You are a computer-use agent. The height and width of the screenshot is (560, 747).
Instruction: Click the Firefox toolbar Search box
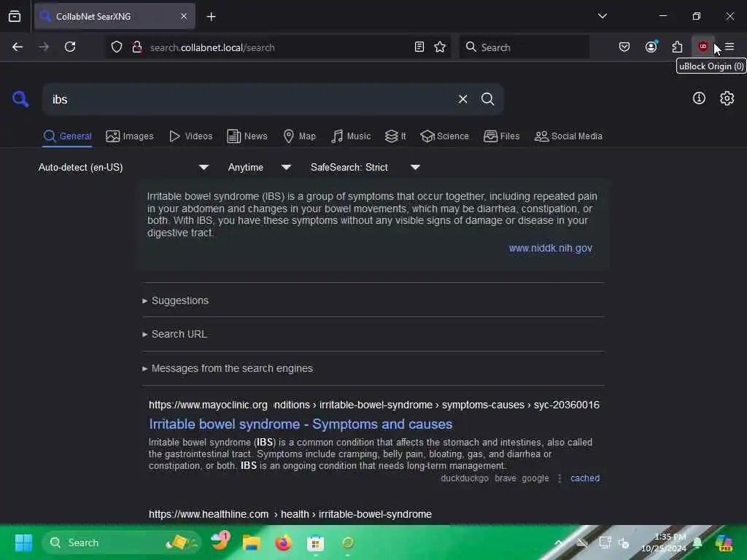click(x=524, y=47)
